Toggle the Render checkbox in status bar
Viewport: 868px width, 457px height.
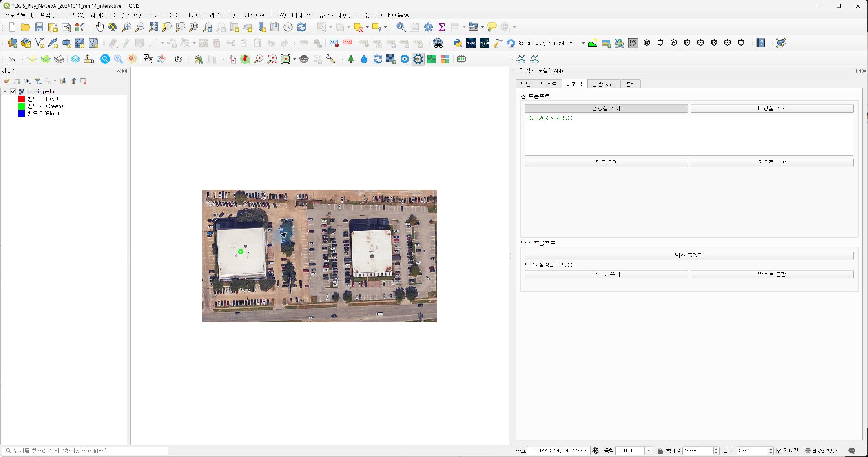click(779, 450)
